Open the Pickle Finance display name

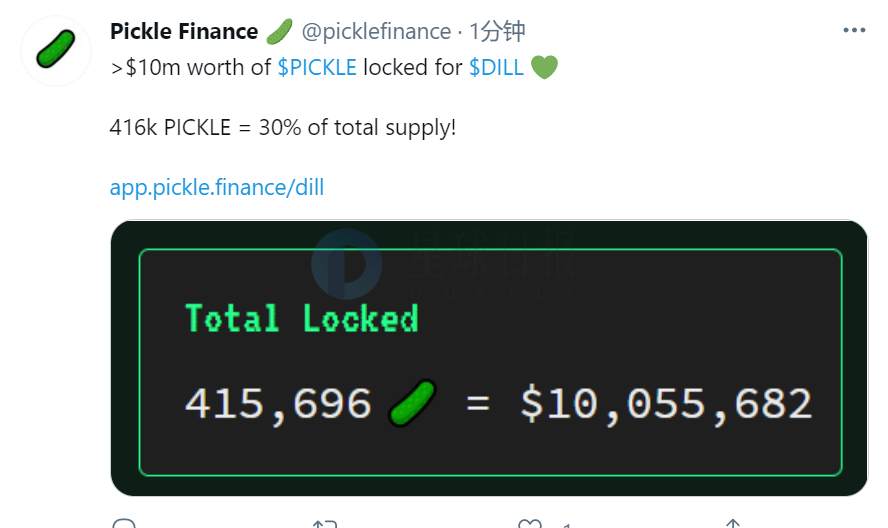pyautogui.click(x=184, y=31)
